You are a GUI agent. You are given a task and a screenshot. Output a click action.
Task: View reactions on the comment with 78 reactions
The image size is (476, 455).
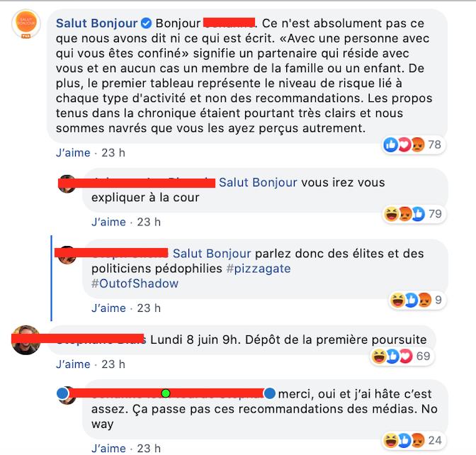click(414, 145)
